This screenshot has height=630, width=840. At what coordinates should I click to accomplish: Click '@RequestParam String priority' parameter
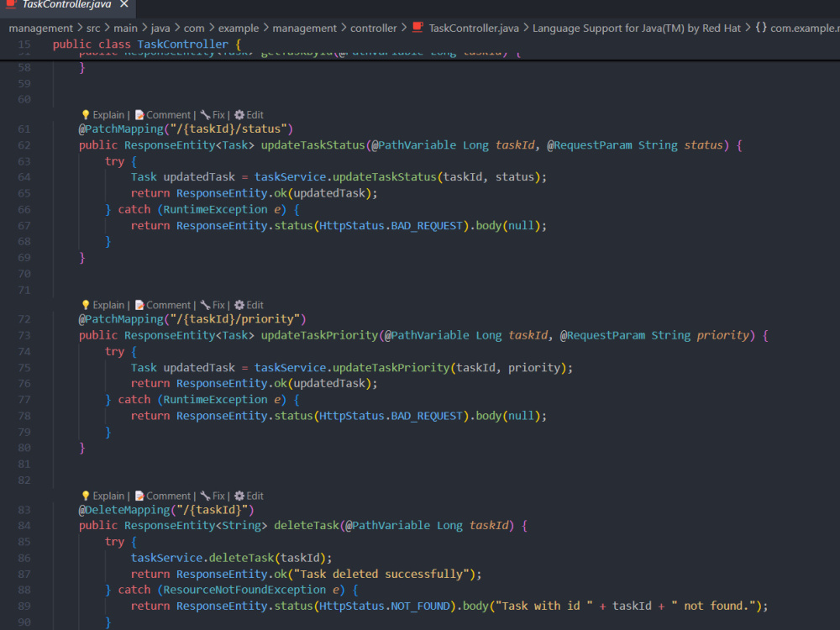(654, 335)
